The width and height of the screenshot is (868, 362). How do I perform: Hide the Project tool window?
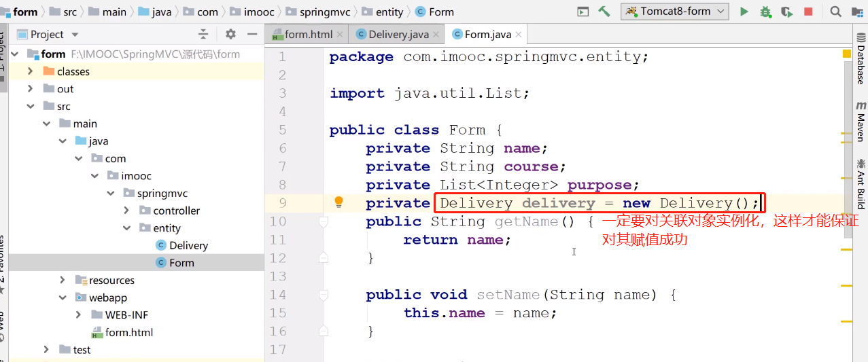coord(252,34)
